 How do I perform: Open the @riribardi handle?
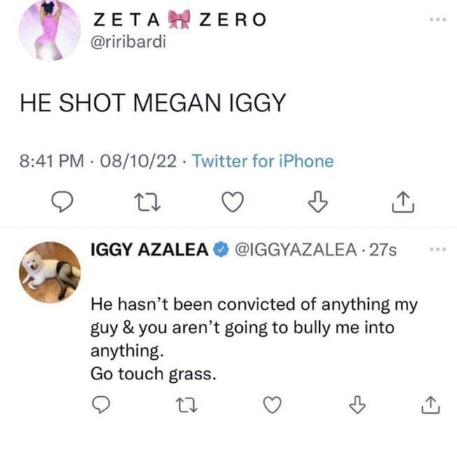tap(129, 43)
